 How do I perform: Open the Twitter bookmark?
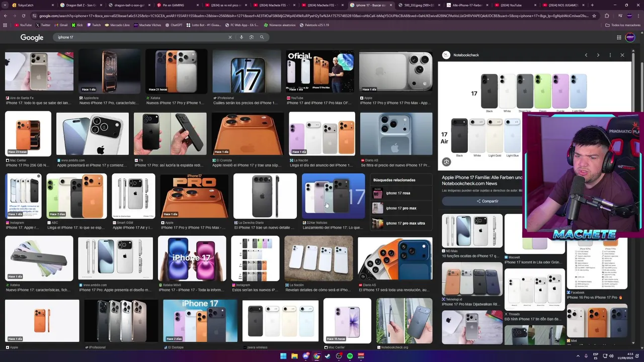[x=43, y=25]
